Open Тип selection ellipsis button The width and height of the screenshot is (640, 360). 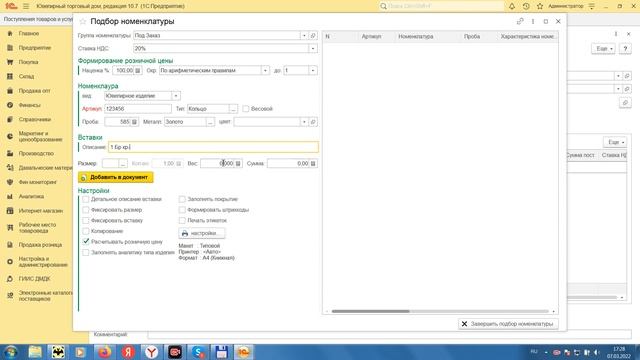click(233, 109)
